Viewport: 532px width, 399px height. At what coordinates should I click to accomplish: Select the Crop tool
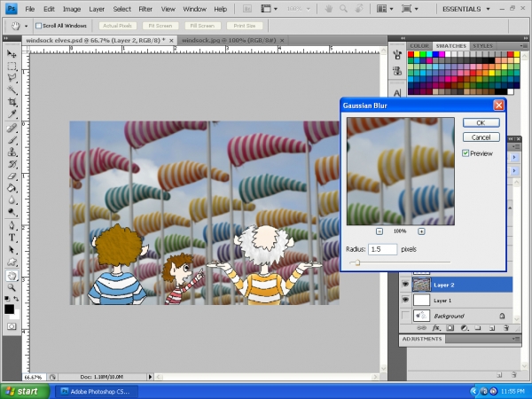12,102
